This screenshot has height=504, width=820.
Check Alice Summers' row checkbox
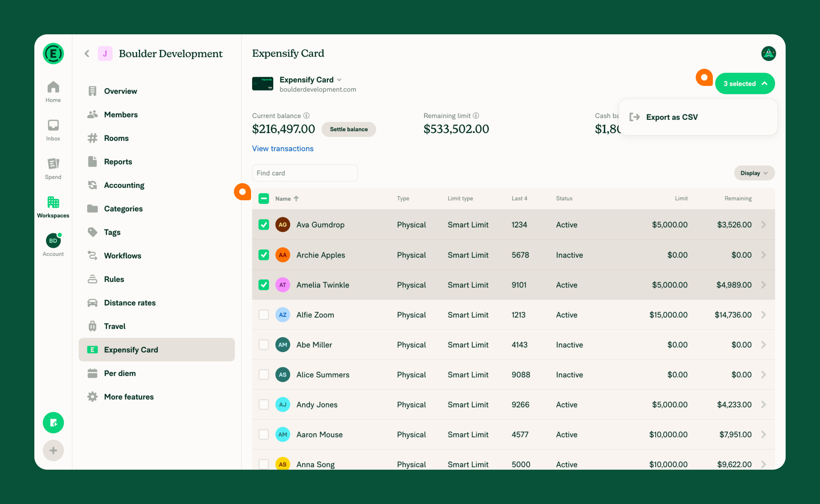coord(263,374)
